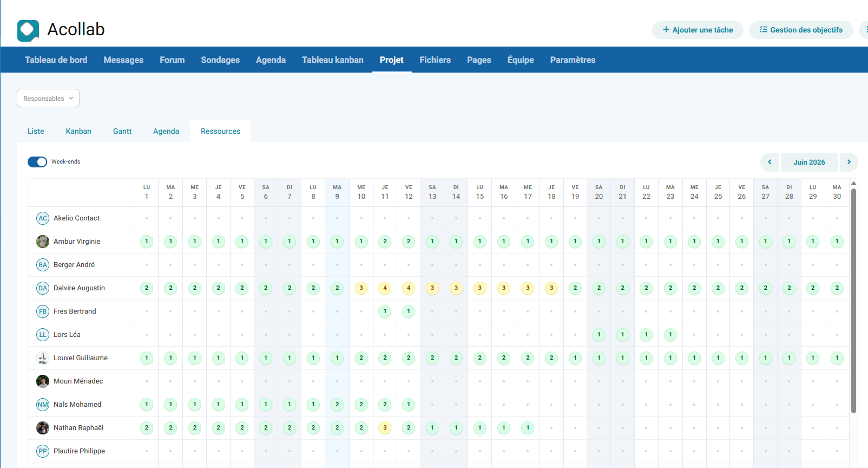Click Fres Bertrand's task badge on June 12
This screenshot has height=468, width=868.
click(409, 311)
